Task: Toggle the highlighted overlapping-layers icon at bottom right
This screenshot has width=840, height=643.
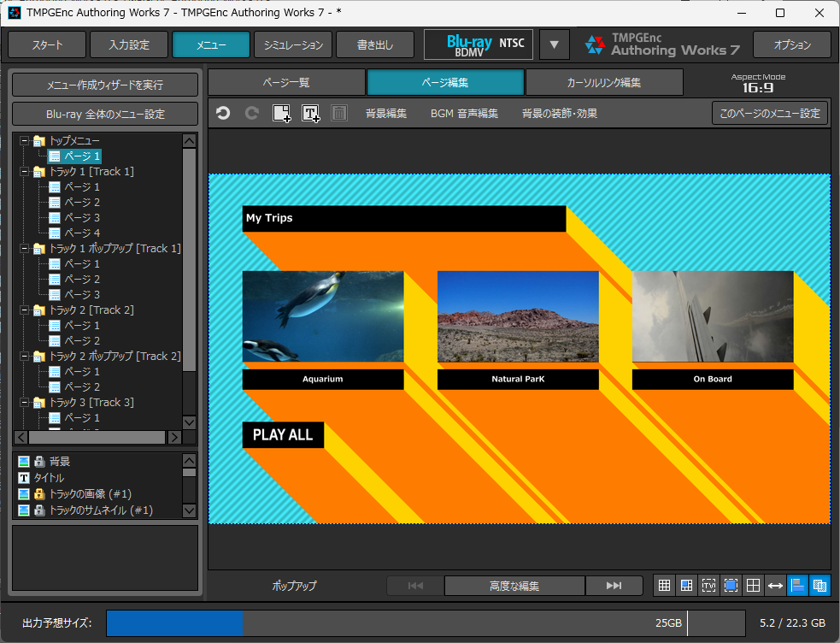Action: 819,586
